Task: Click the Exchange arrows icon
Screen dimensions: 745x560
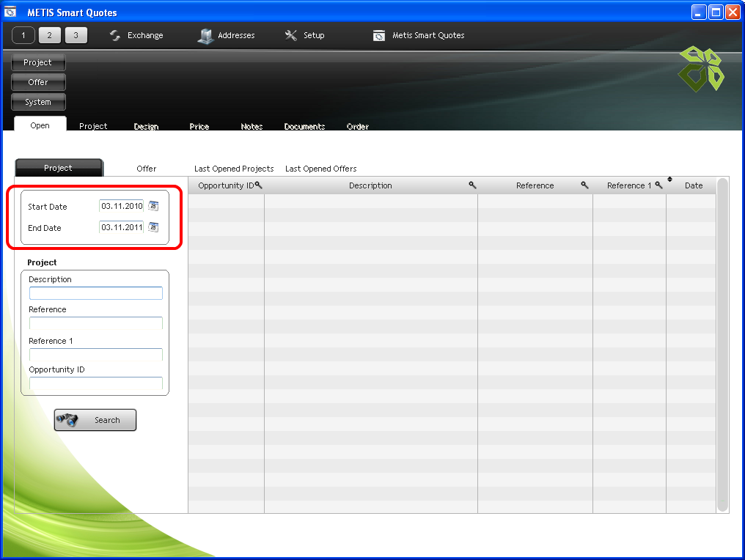Action: pos(115,35)
